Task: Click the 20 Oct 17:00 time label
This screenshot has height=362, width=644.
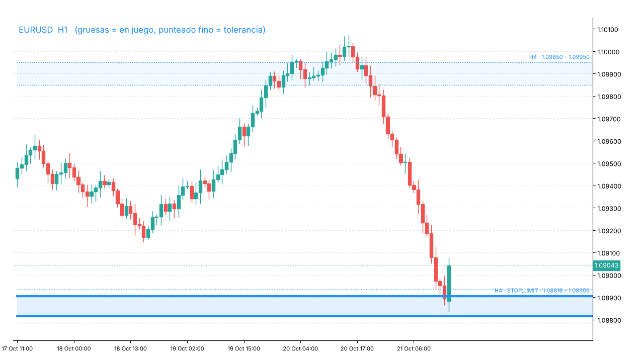Action: click(x=357, y=348)
